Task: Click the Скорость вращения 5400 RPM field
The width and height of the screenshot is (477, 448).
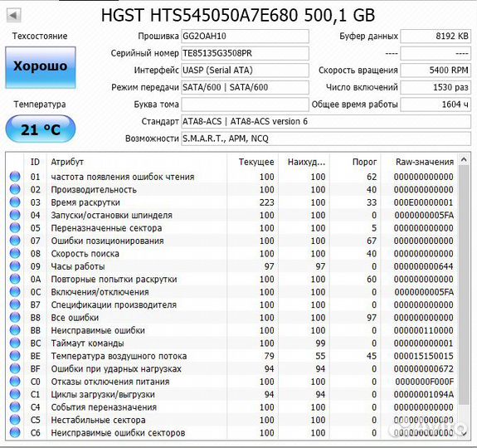Action: [436, 71]
